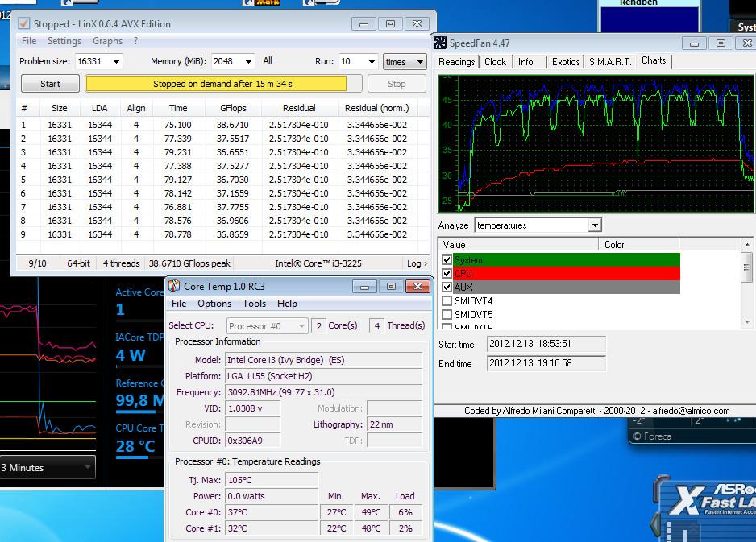Switch to the SpeedFan Exotics tab
756x542 pixels.
click(x=566, y=62)
